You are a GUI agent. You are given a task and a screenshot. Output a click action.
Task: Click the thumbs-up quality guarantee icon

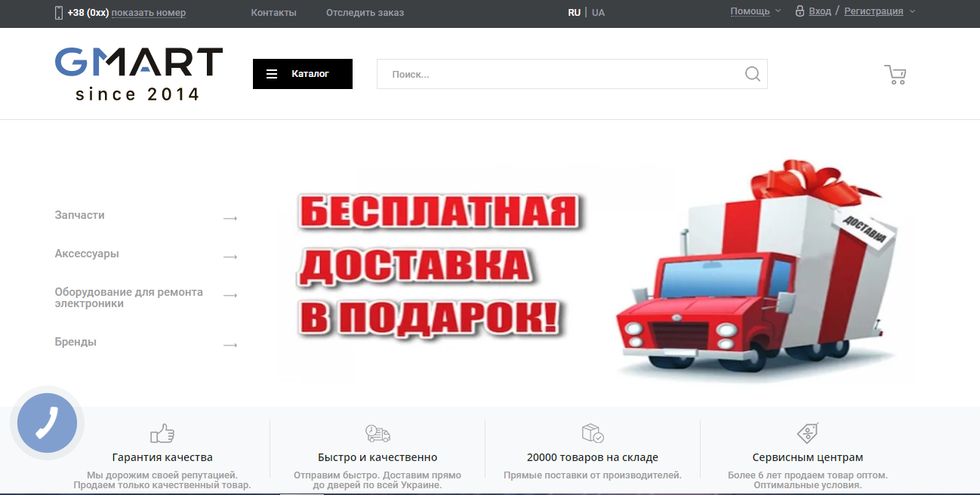162,433
